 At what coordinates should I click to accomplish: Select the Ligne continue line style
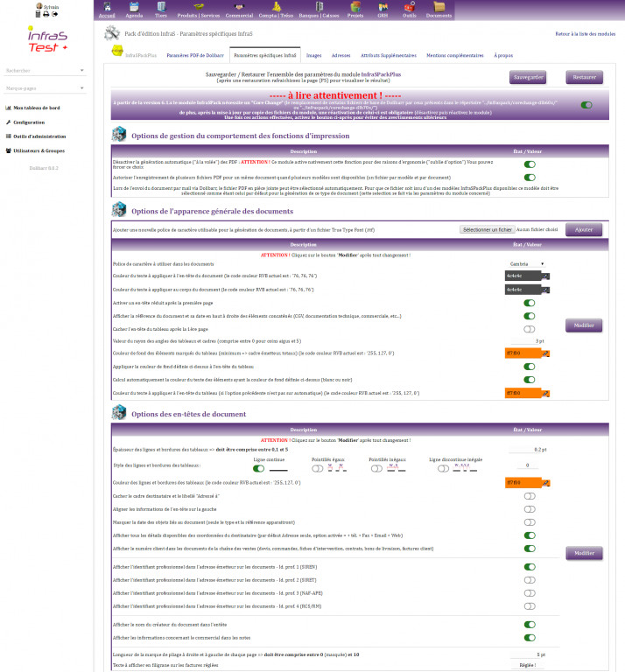point(258,468)
